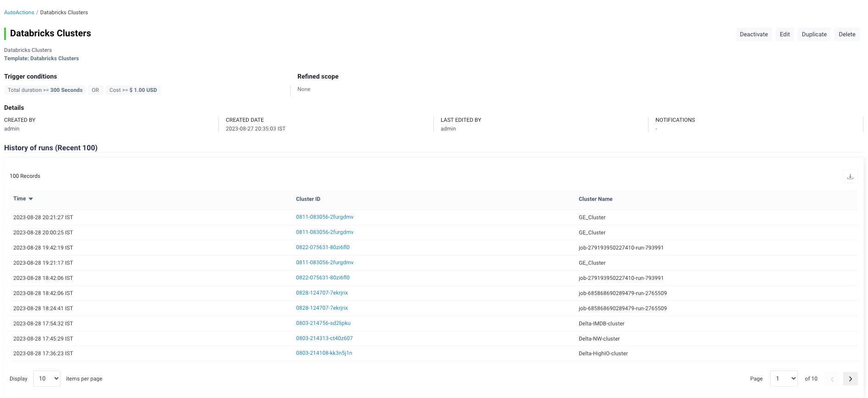
Task: Open cluster ID link for 18:42:06 job-685868690289479 row
Action: click(322, 293)
